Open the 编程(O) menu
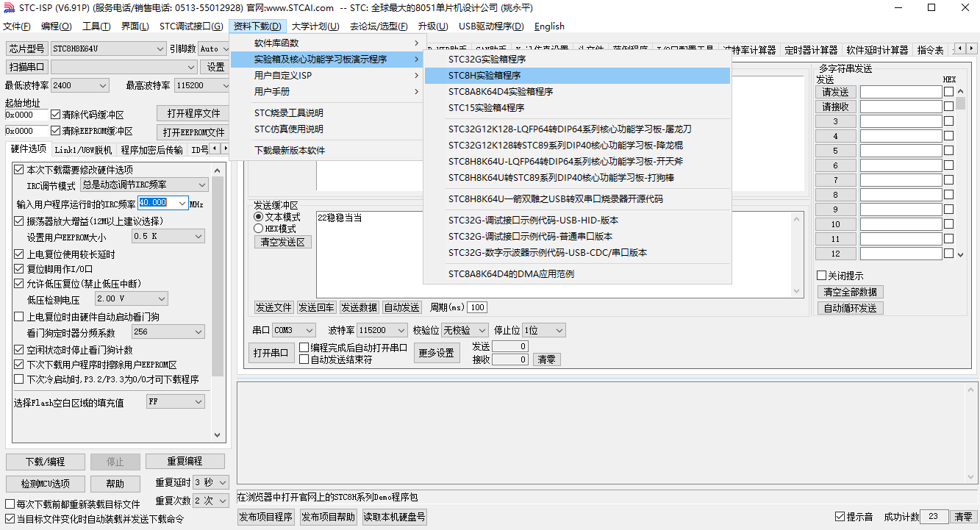The width and height of the screenshot is (980, 530). 57,26
